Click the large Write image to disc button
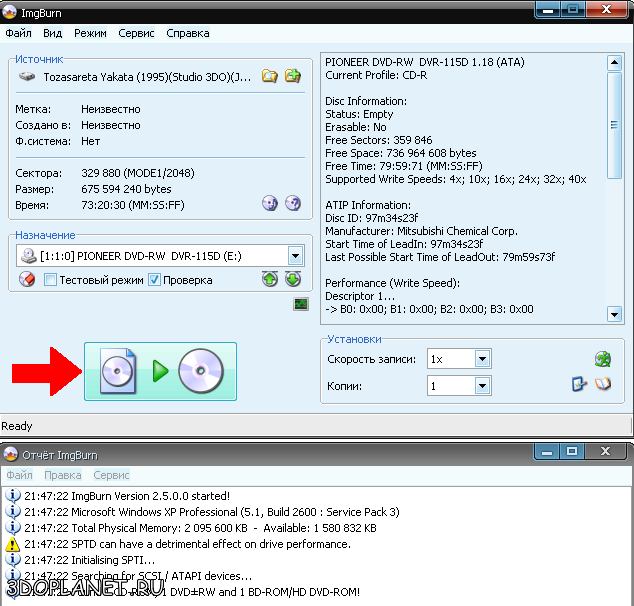 [x=160, y=372]
